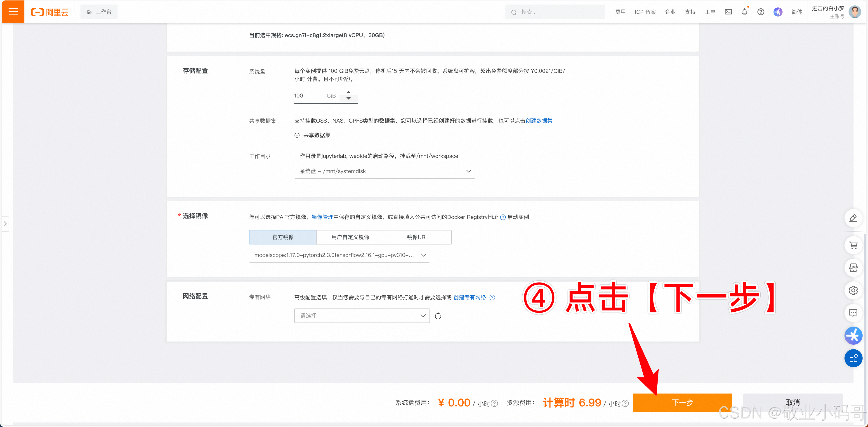
Task: Open 工作台 in the top bar
Action: 99,12
